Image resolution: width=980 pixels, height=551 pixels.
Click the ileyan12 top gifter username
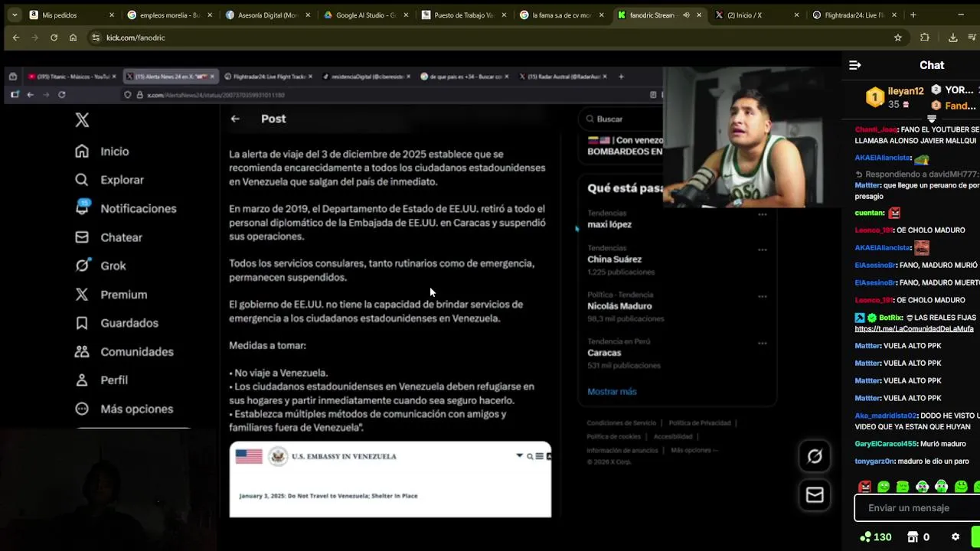click(906, 91)
